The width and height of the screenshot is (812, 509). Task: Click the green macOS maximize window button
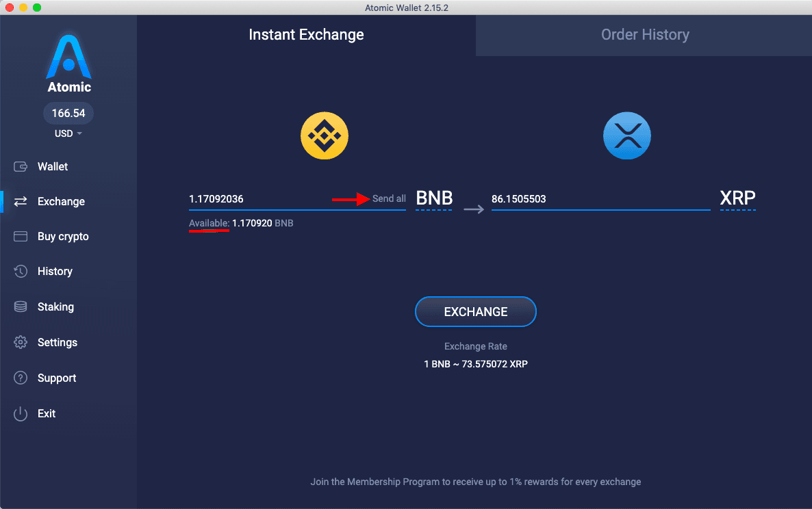[37, 8]
